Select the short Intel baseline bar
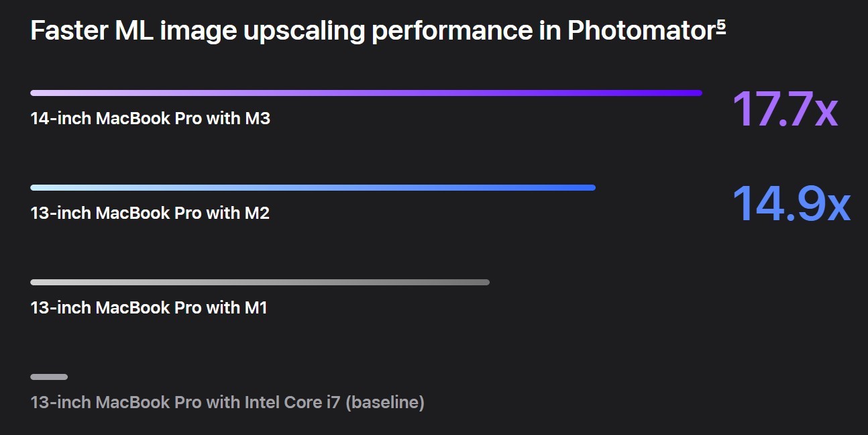This screenshot has width=868, height=435. pos(49,377)
